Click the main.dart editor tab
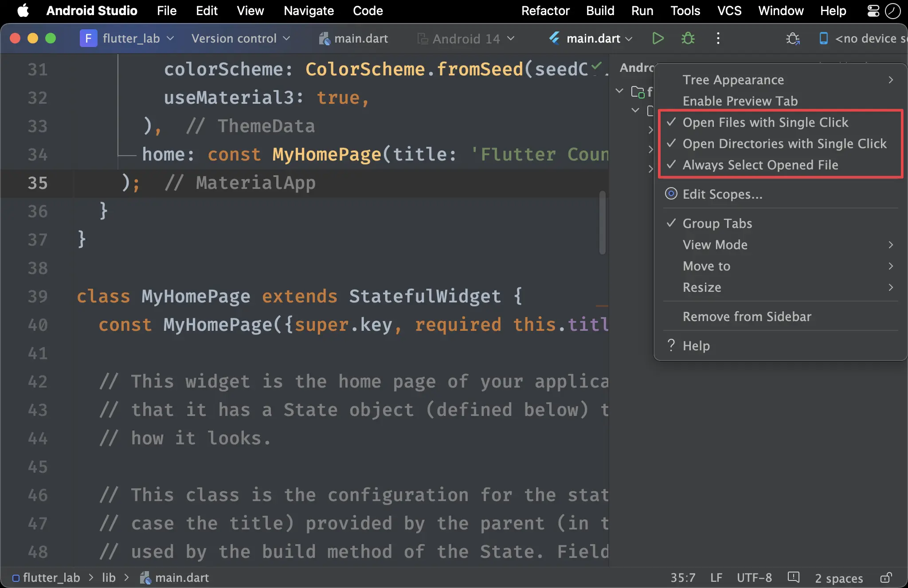This screenshot has height=588, width=908. [353, 39]
